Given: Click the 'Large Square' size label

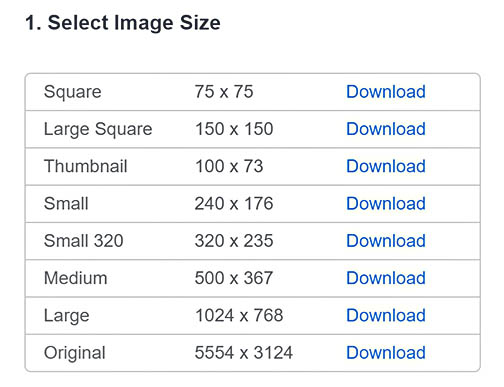Looking at the screenshot, I should [98, 130].
